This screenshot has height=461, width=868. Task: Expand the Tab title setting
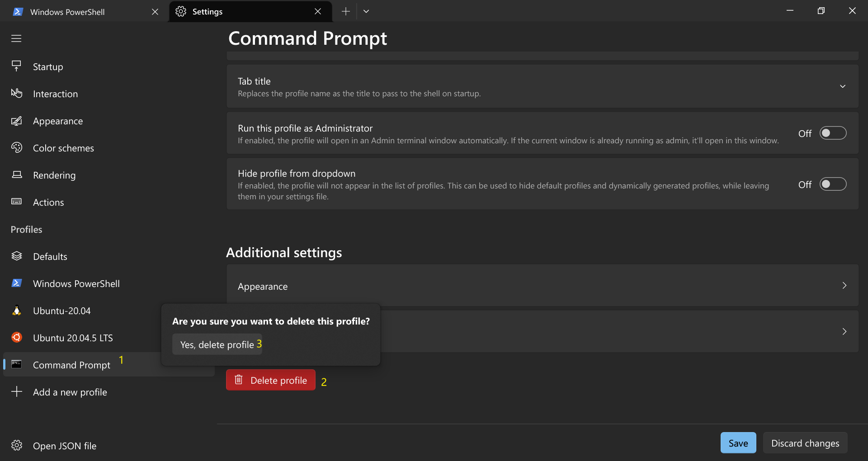pos(842,86)
